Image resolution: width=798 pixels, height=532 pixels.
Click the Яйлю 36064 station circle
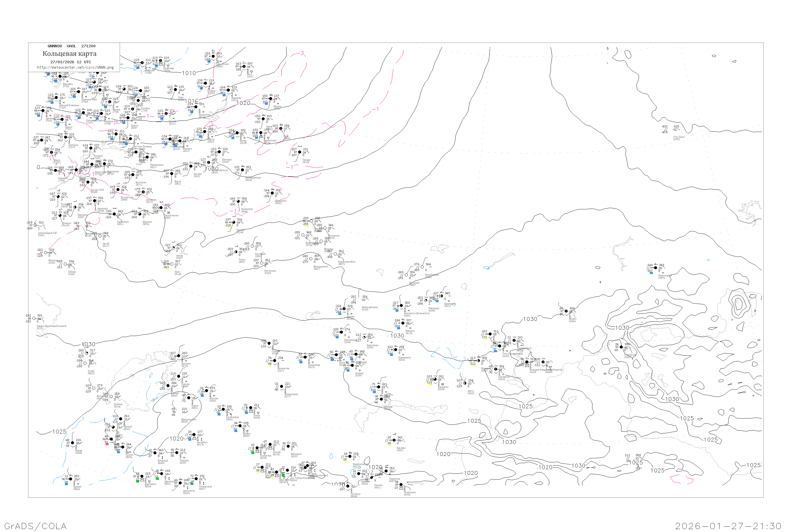click(566, 311)
